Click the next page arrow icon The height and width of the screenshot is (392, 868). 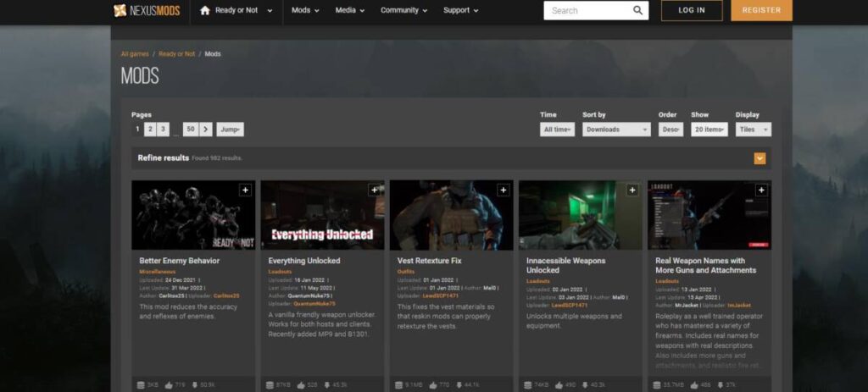206,130
